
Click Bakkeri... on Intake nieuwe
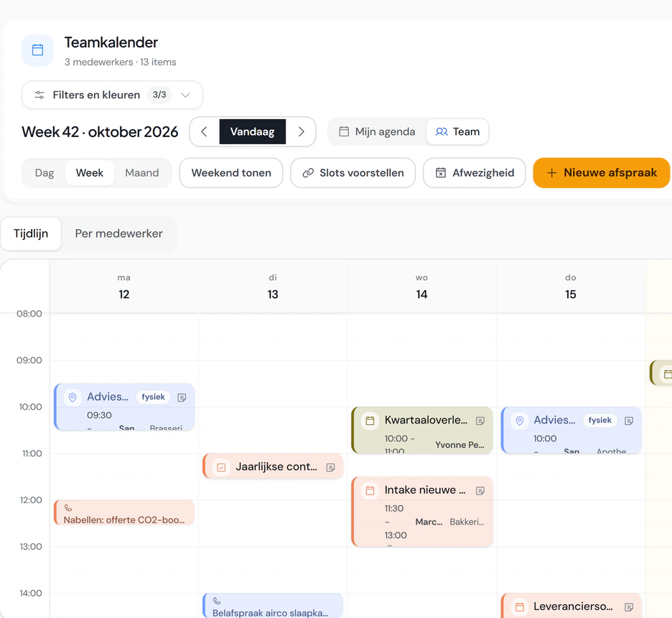pyautogui.click(x=467, y=522)
